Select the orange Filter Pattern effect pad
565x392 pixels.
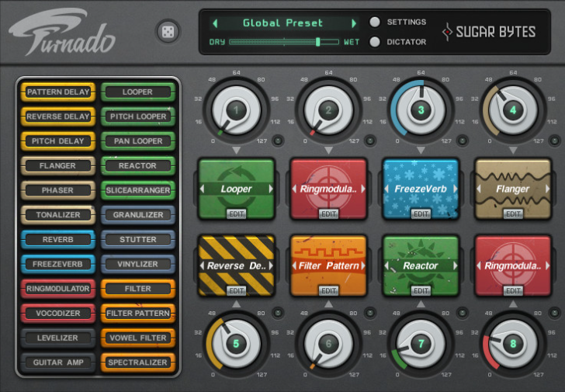tap(328, 265)
